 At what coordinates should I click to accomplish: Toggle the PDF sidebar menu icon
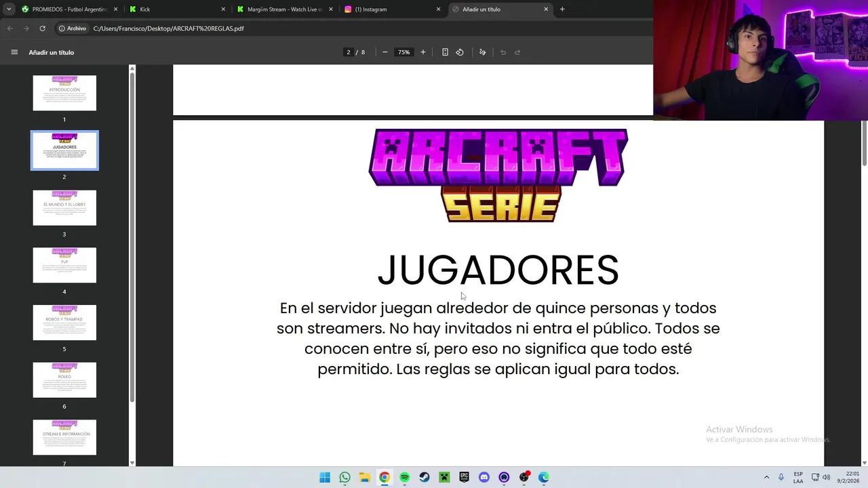[14, 52]
